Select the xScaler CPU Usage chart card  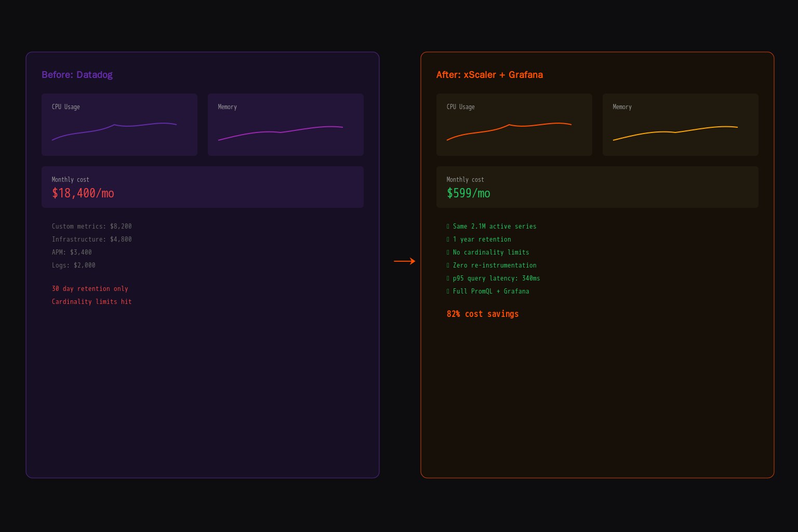click(514, 125)
